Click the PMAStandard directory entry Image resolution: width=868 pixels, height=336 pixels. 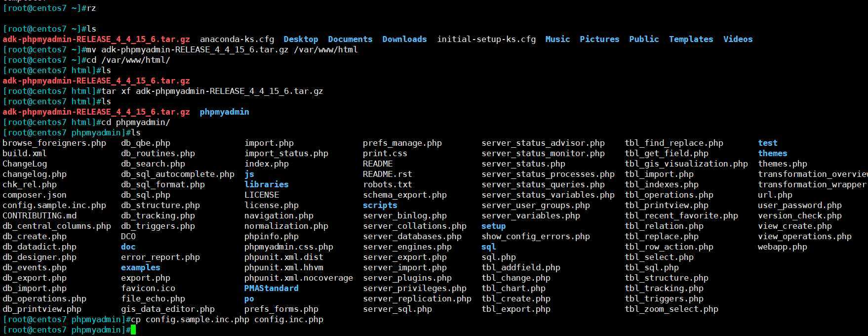[271, 288]
